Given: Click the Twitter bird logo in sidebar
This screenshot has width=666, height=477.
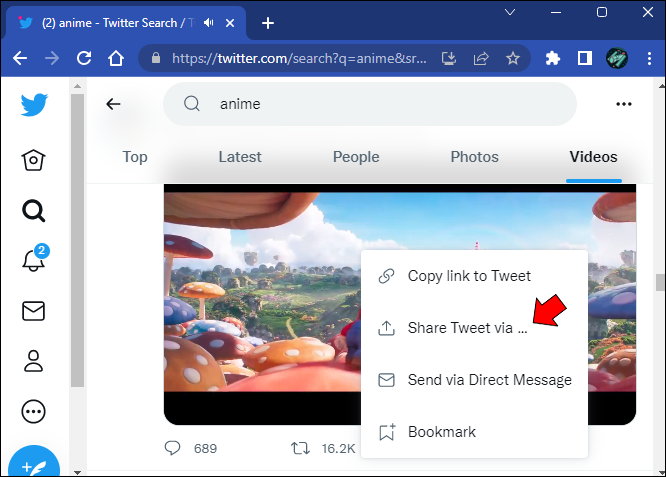Looking at the screenshot, I should coord(34,104).
